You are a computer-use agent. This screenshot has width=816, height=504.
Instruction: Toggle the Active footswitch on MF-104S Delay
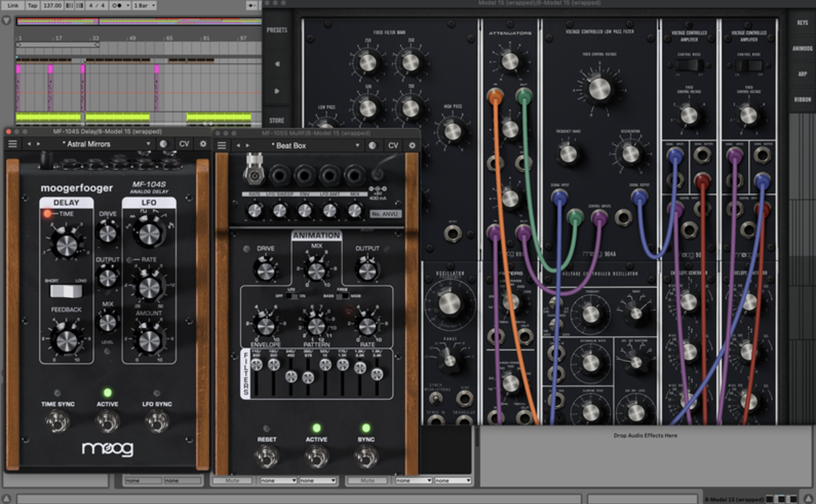[107, 422]
